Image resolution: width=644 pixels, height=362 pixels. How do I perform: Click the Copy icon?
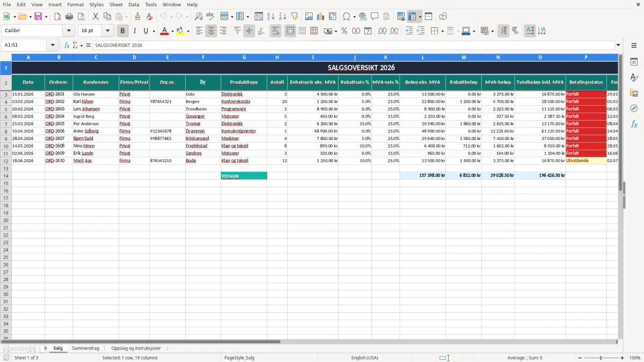tap(107, 17)
